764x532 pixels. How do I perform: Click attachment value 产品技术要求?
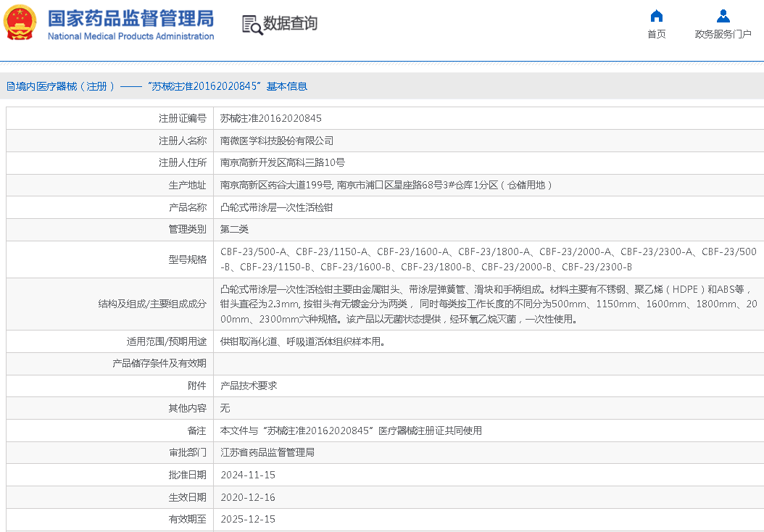pyautogui.click(x=249, y=386)
